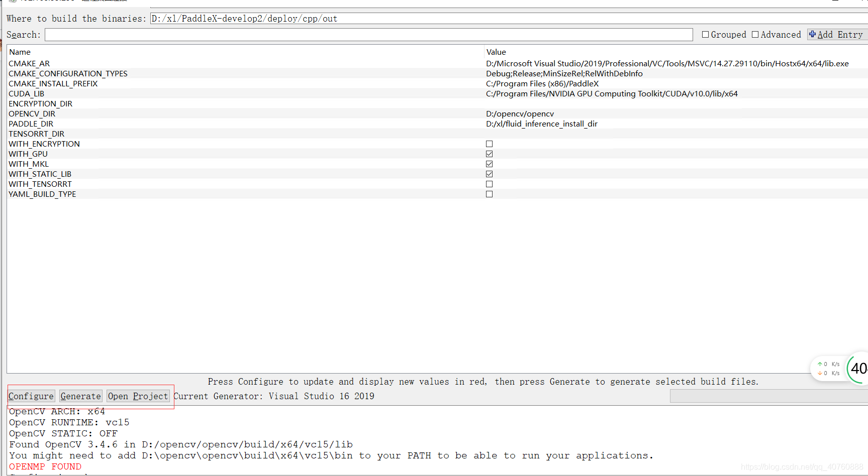Viewport: 868px width, 476px height.
Task: Click the empty TENSORRT_DIR value cell
Action: click(x=676, y=134)
